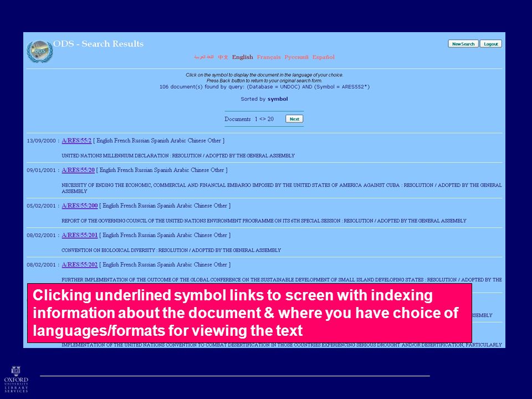
Task: Click the New Search button
Action: pyautogui.click(x=463, y=44)
